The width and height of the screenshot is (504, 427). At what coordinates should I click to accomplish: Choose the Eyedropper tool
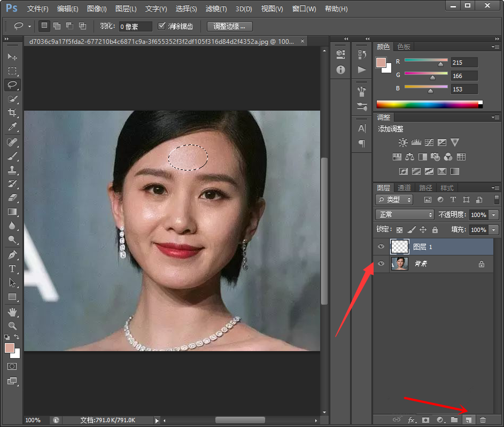coord(12,127)
